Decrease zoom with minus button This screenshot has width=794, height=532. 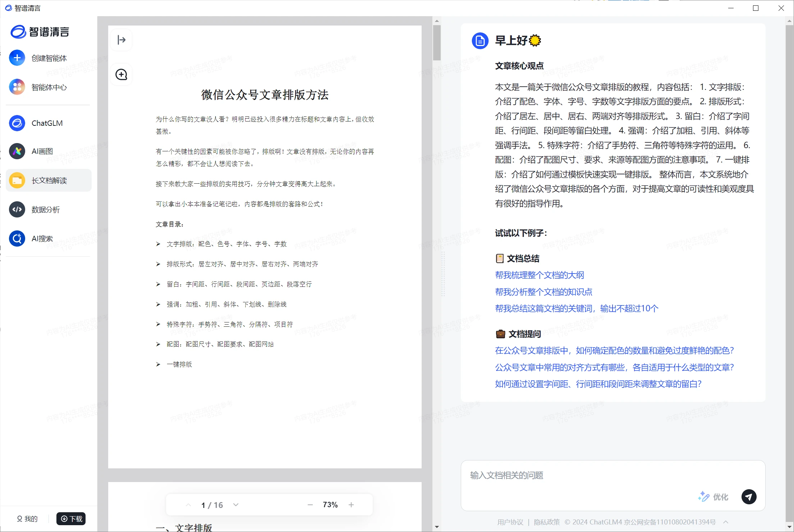click(310, 505)
